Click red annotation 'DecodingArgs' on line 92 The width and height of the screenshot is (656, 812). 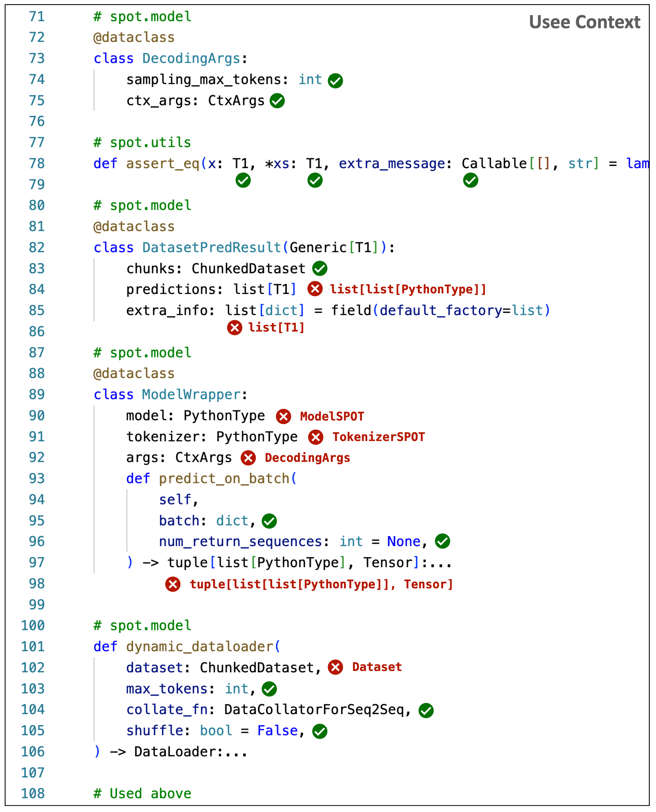coord(307,458)
